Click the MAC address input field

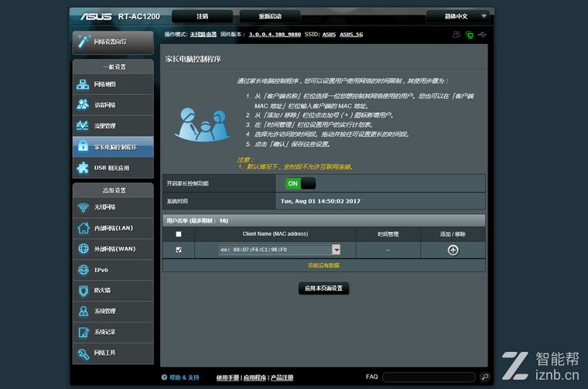[x=275, y=250]
